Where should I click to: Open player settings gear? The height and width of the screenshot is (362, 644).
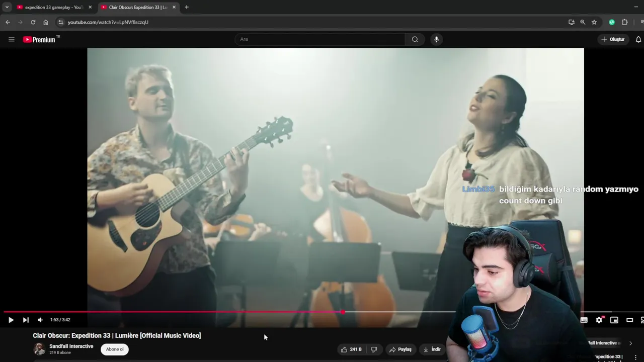point(599,320)
